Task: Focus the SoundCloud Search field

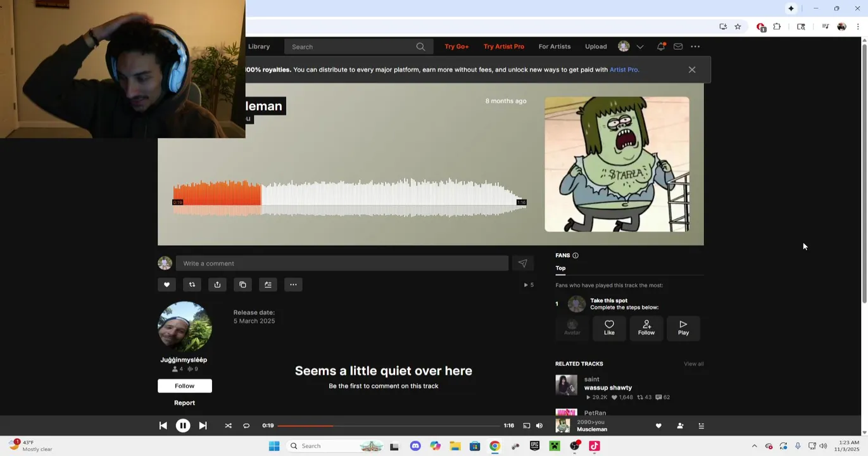Action: click(x=359, y=47)
